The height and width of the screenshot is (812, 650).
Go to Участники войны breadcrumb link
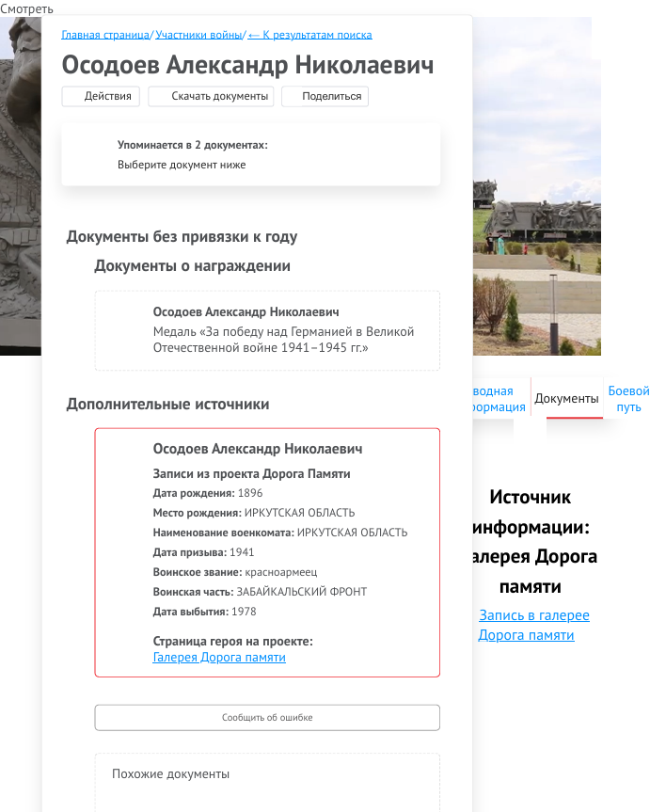click(198, 35)
